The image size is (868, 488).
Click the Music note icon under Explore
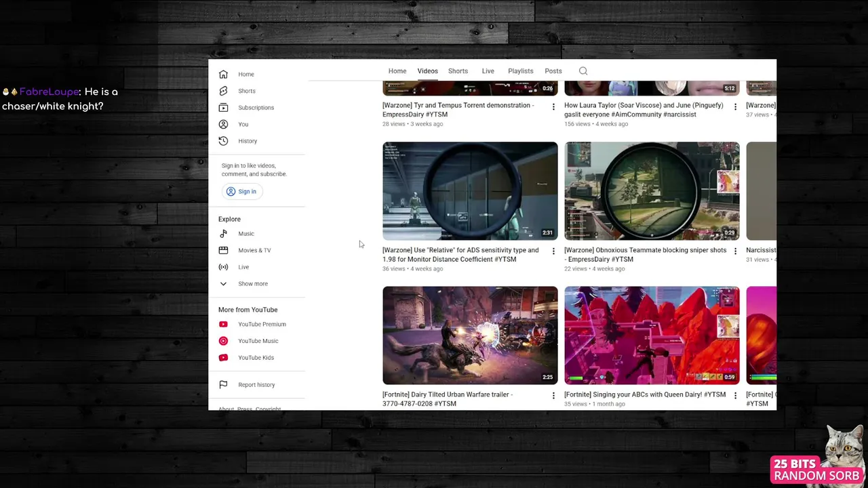point(223,233)
